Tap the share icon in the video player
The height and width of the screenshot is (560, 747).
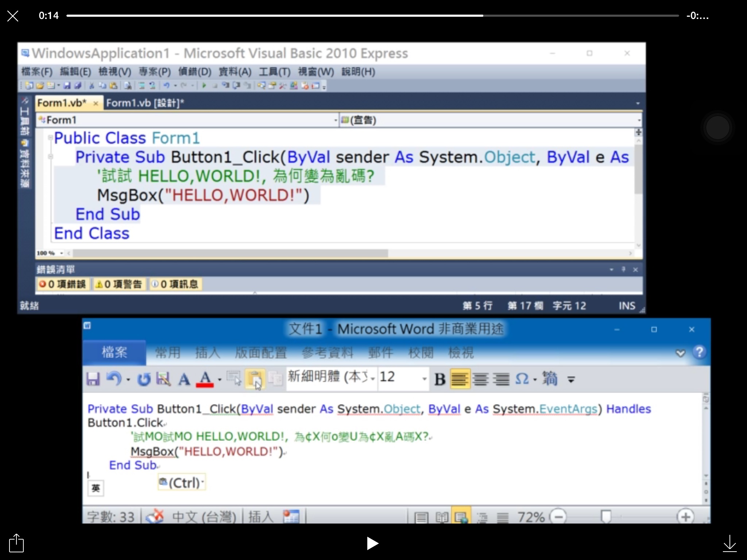16,543
